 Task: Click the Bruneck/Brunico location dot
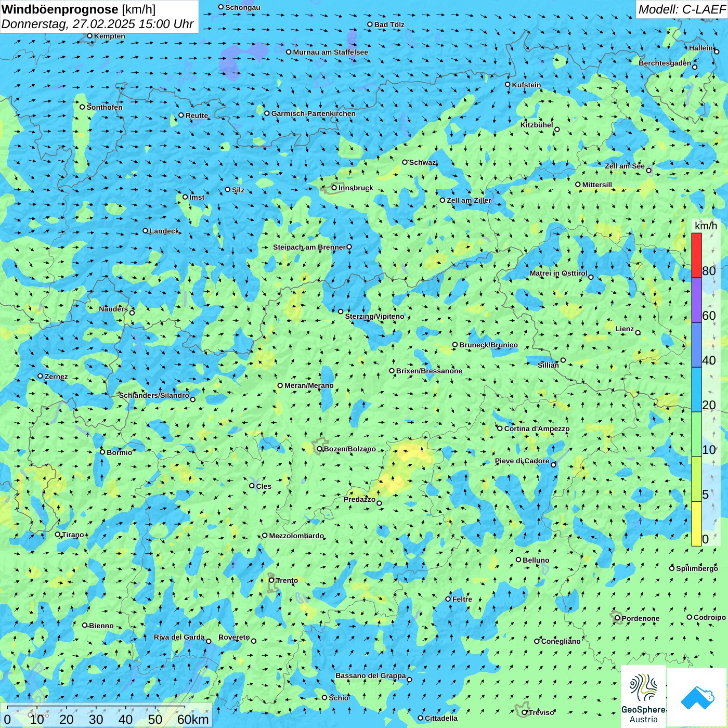pyautogui.click(x=455, y=345)
